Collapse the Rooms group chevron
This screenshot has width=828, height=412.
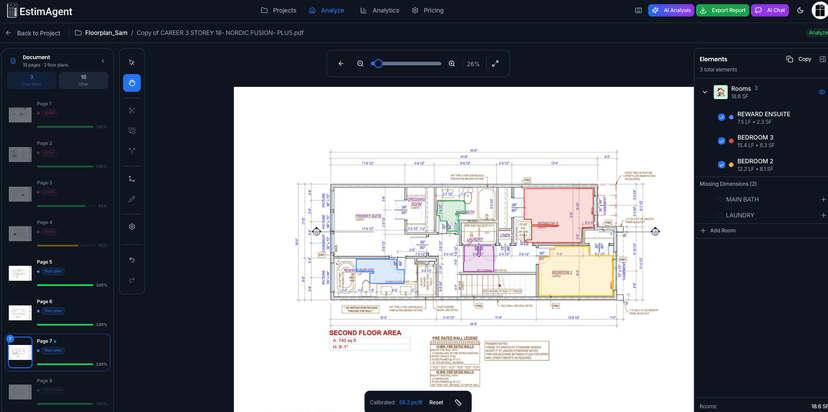click(x=705, y=92)
